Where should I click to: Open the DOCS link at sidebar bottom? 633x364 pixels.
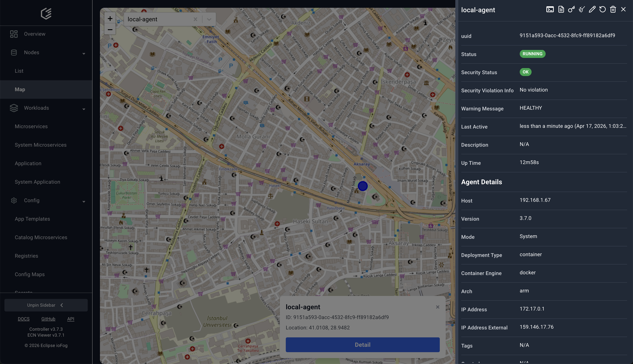pyautogui.click(x=24, y=318)
